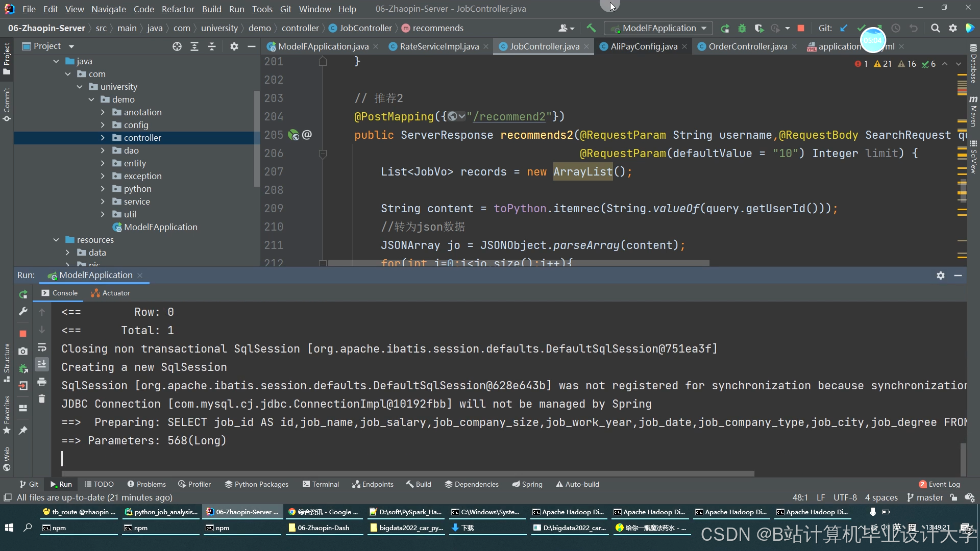The height and width of the screenshot is (551, 980).
Task: Toggle the Pin Tab icon in the Run panel
Action: 23,431
